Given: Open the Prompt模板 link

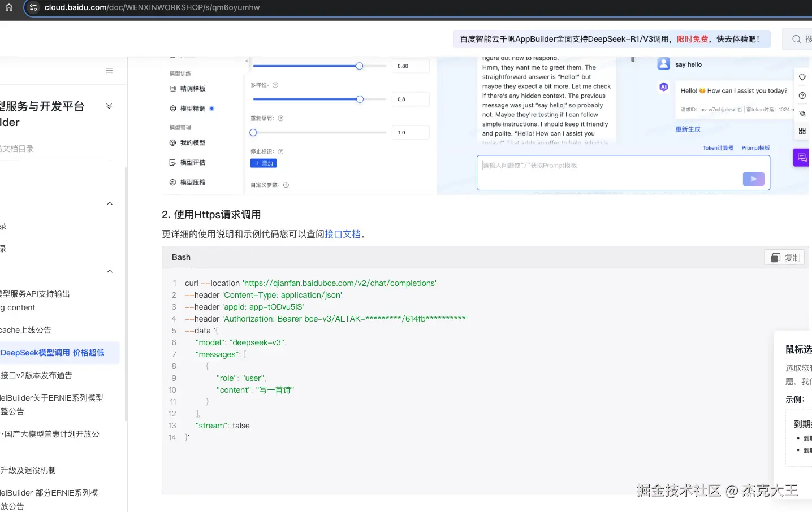Looking at the screenshot, I should 755,148.
